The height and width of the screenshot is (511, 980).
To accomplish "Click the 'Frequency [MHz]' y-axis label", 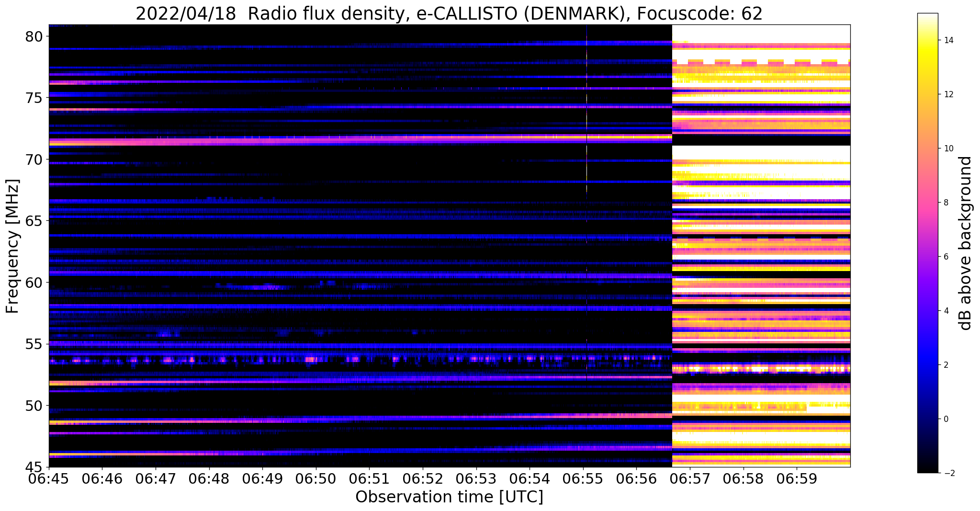I will click(12, 246).
